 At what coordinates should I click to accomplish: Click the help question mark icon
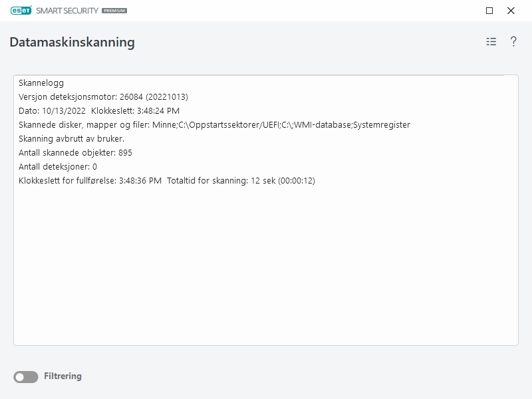coord(513,42)
